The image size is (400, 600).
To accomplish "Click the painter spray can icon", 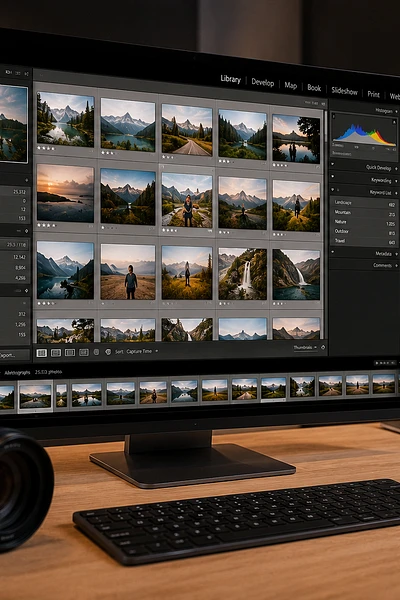I will (x=96, y=352).
